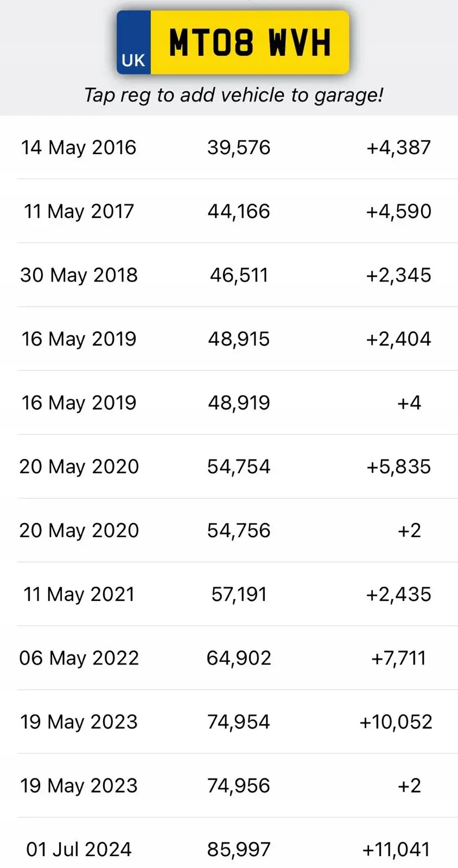Tap the +4,590 mileage increase
The width and height of the screenshot is (458, 868).
point(398,211)
